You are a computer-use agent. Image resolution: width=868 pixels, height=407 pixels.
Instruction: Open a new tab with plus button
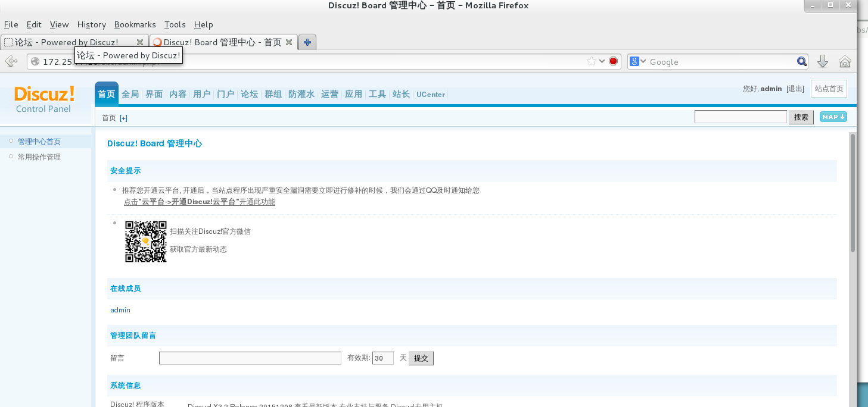pos(307,42)
